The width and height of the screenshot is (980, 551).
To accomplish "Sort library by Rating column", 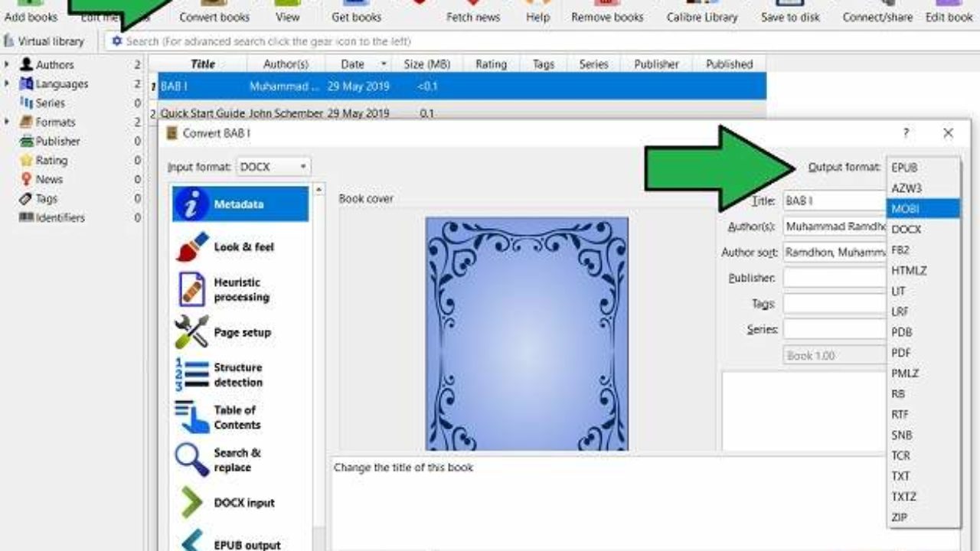I will [492, 64].
